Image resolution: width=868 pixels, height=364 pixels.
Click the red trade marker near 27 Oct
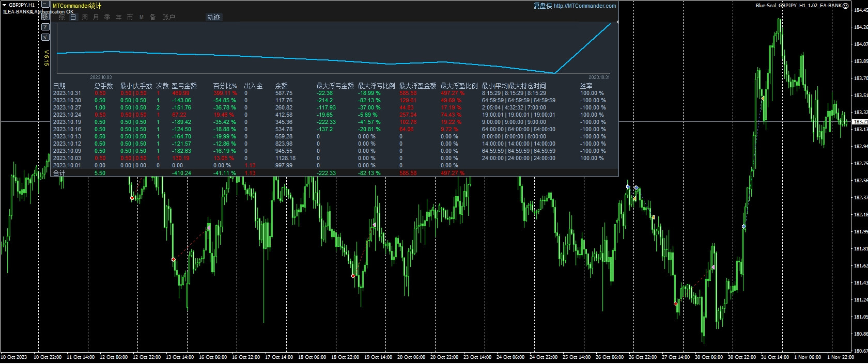point(675,304)
